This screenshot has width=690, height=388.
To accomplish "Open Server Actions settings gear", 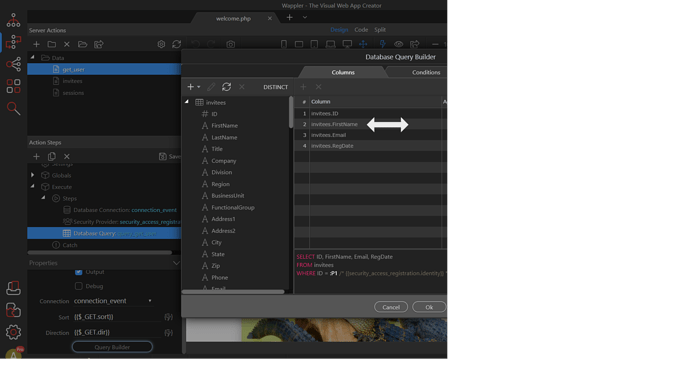I will (161, 44).
